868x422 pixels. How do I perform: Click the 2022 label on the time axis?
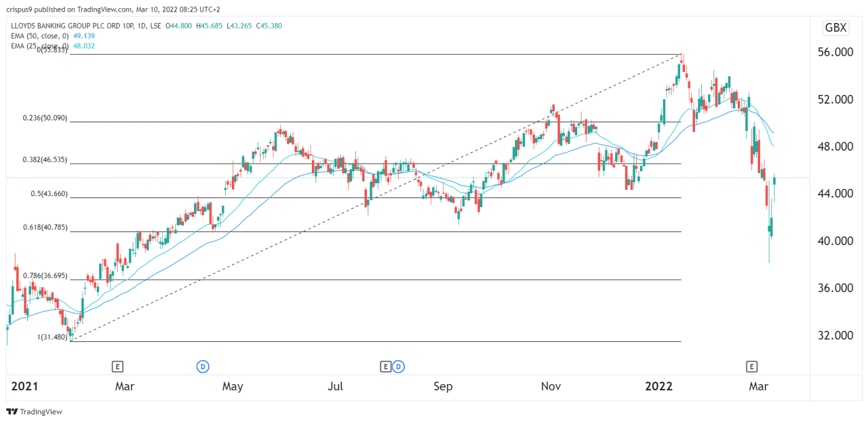[659, 386]
